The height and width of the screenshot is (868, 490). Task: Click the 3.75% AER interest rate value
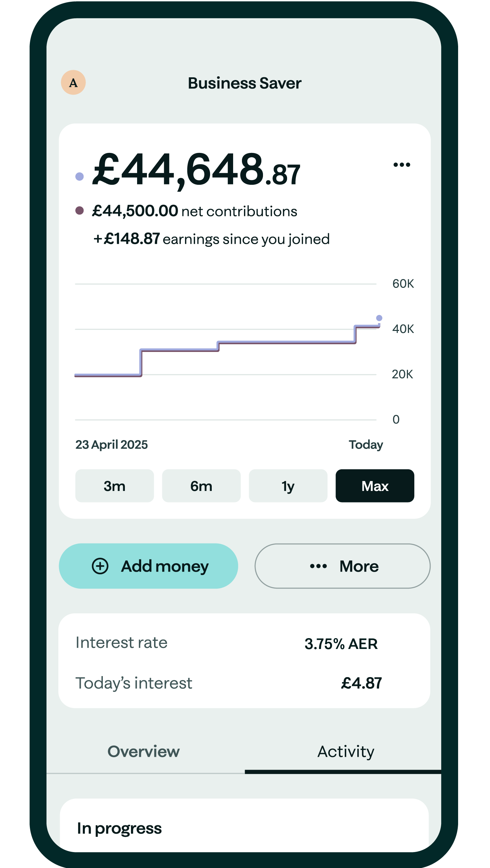[x=341, y=644]
